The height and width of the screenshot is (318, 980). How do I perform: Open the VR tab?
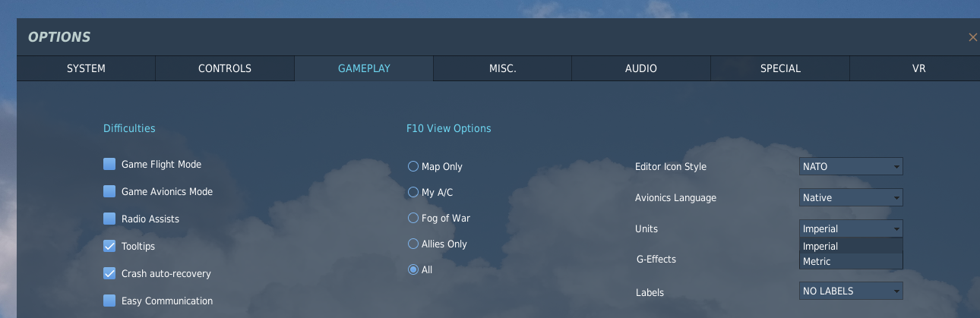[918, 68]
